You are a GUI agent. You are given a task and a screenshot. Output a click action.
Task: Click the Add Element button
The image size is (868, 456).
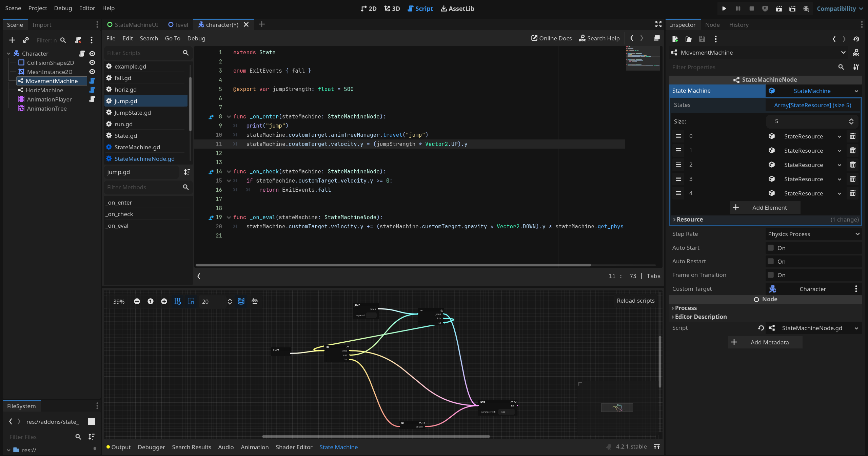(765, 208)
